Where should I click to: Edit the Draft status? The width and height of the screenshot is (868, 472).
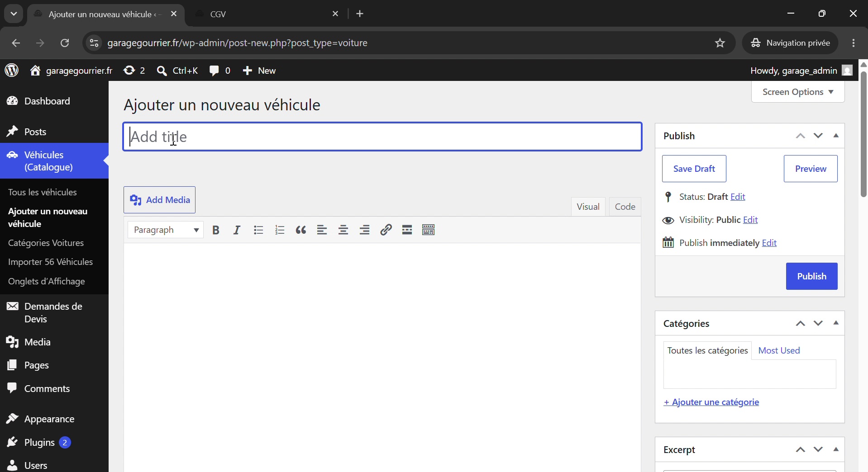click(x=738, y=197)
